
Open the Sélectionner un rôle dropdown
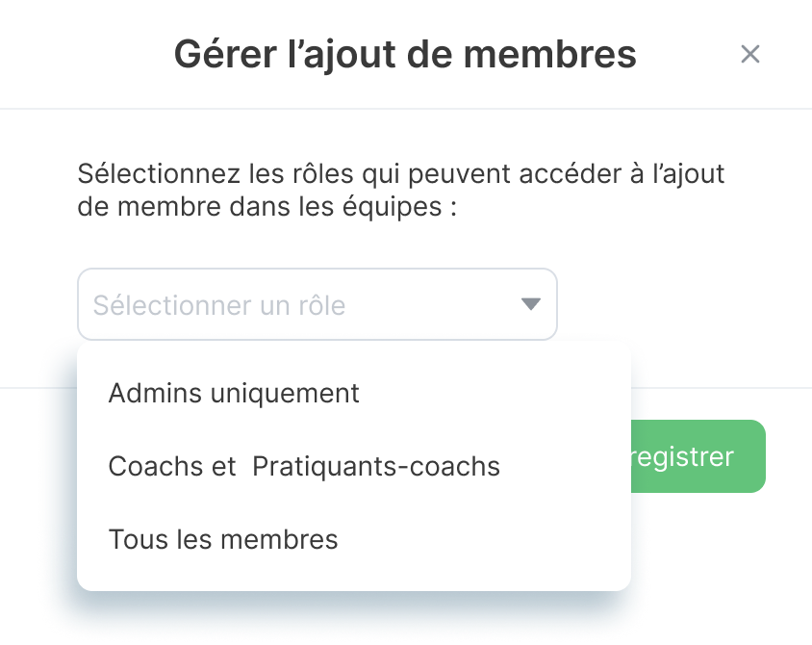317,304
